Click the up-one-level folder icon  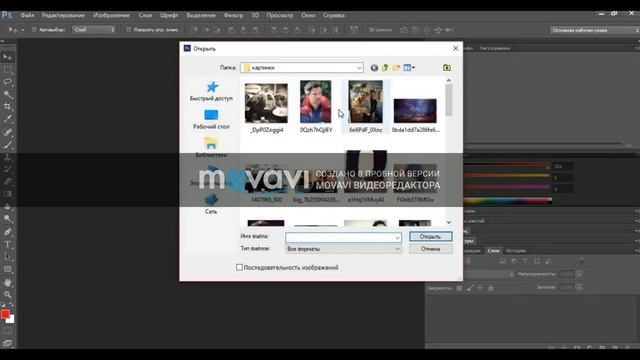(385, 68)
